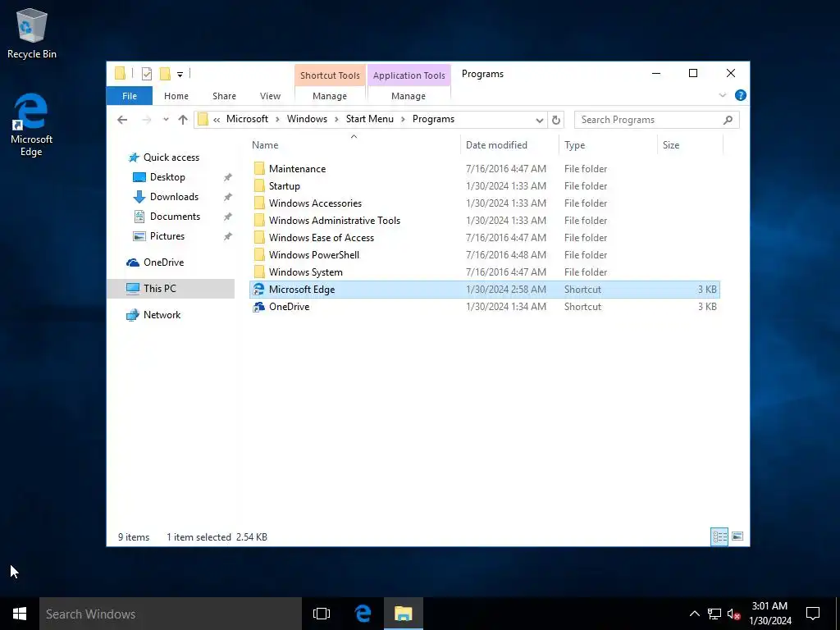
Task: Open address bar history dropdown
Action: [x=540, y=120]
